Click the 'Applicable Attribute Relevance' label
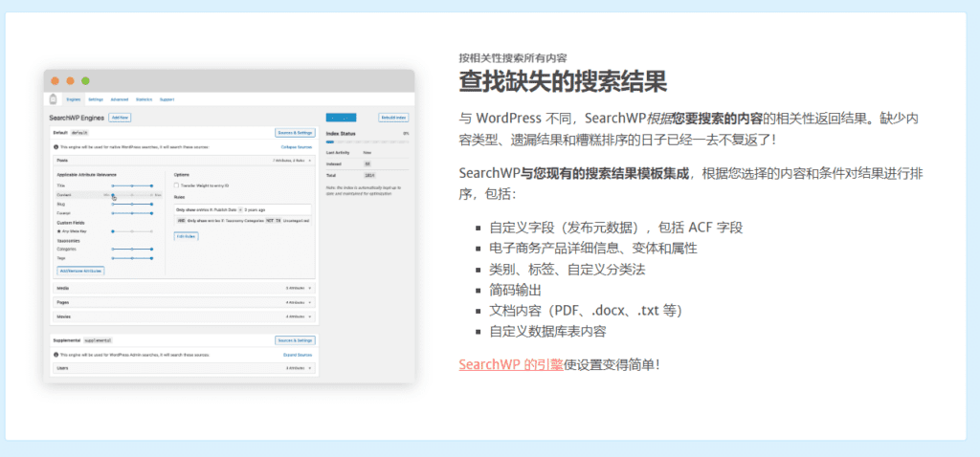This screenshot has width=980, height=457. click(x=87, y=175)
